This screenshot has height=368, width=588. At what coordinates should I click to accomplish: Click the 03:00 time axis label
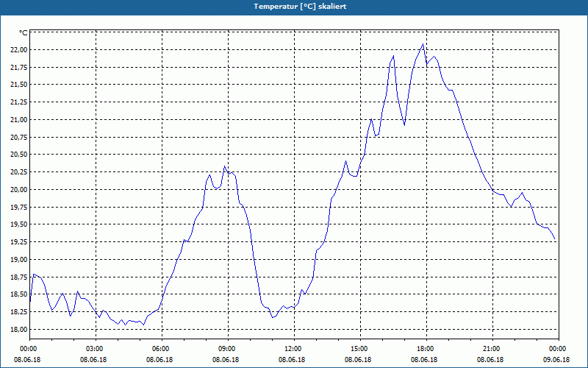(96, 349)
